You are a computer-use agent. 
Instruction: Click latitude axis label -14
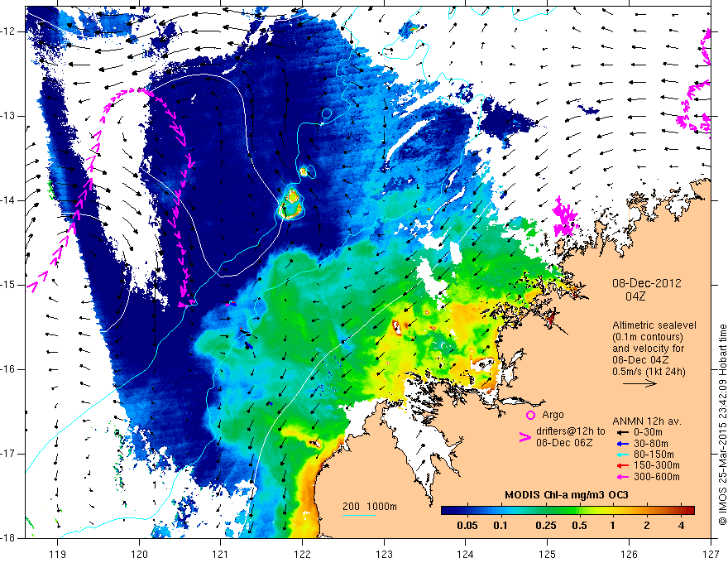9,200
